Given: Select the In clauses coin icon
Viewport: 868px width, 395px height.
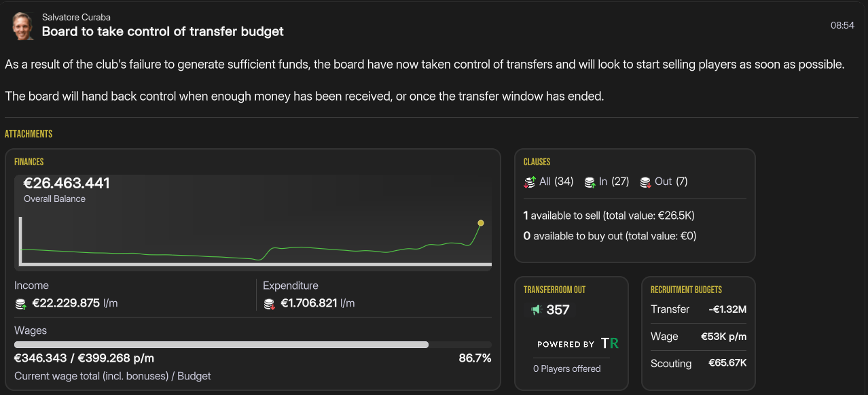Looking at the screenshot, I should [x=590, y=182].
